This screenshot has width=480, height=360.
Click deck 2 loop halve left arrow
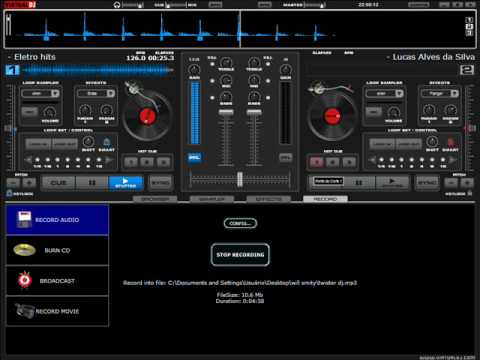pyautogui.click(x=372, y=160)
